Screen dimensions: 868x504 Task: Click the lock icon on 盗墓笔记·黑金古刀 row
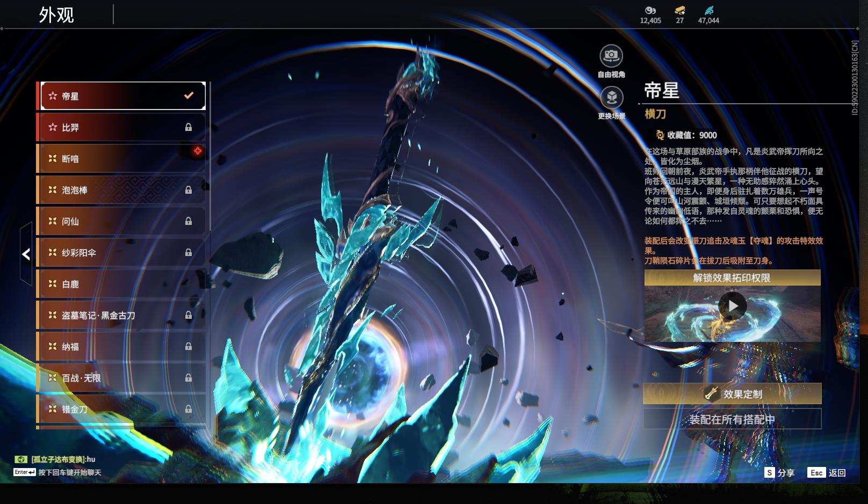pos(189,315)
